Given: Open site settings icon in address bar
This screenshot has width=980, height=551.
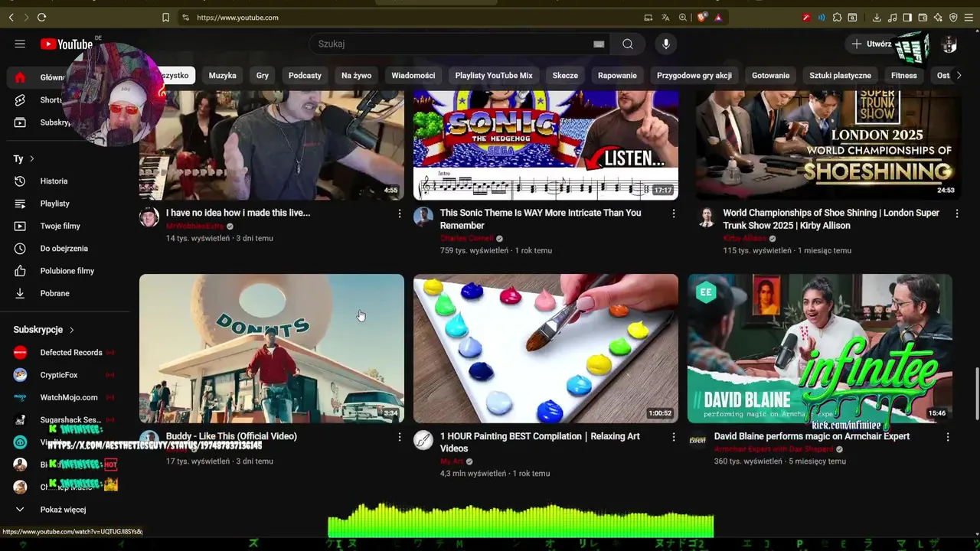Looking at the screenshot, I should pyautogui.click(x=185, y=17).
